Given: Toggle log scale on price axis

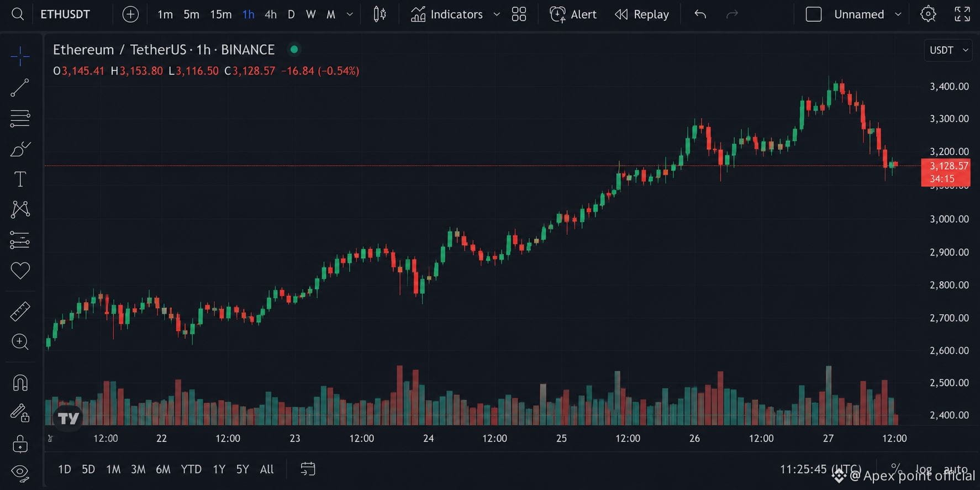Looking at the screenshot, I should [x=923, y=469].
